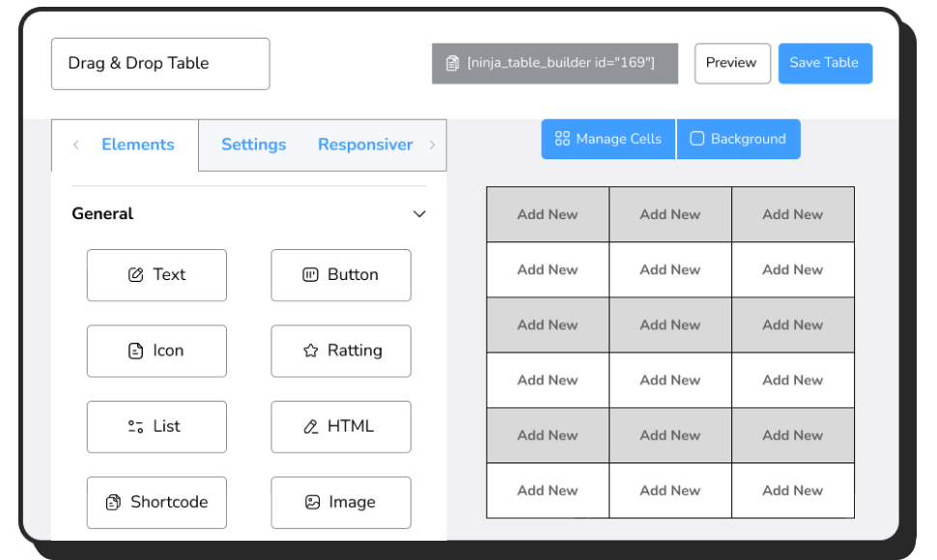Select the Image element box

pyautogui.click(x=341, y=503)
